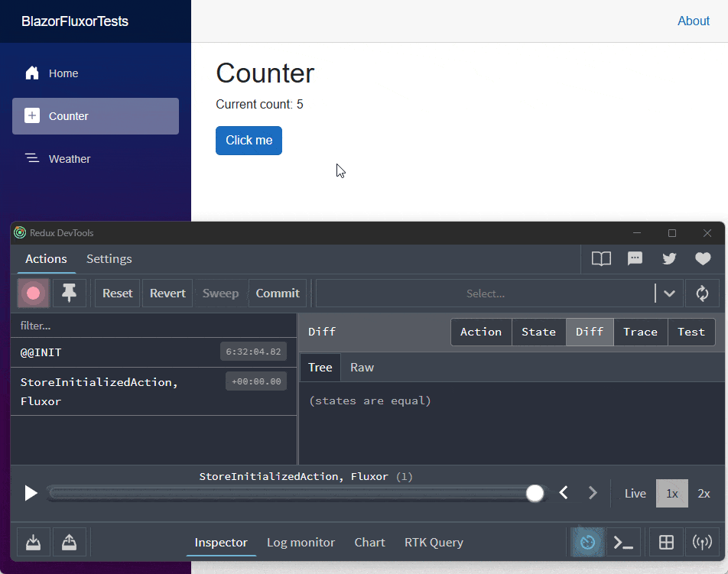Start playback with the play button
Screen dimensions: 728x574
coord(31,493)
